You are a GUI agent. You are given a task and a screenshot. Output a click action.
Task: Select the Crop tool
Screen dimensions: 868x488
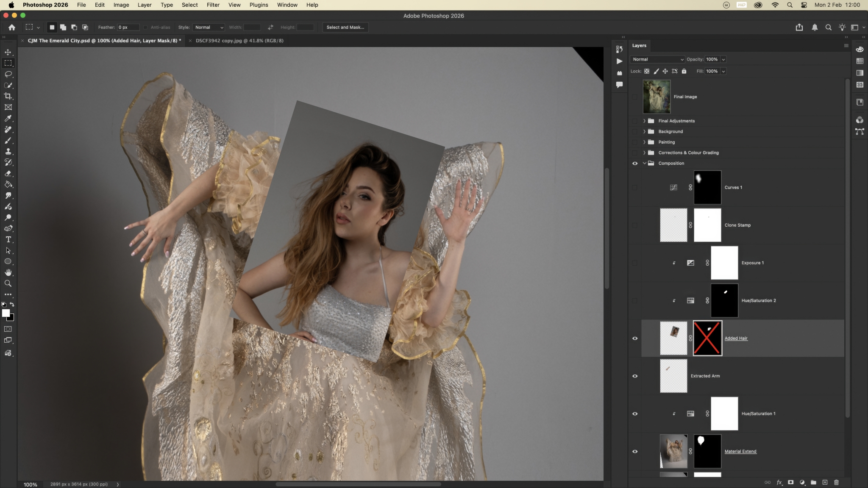(x=8, y=96)
